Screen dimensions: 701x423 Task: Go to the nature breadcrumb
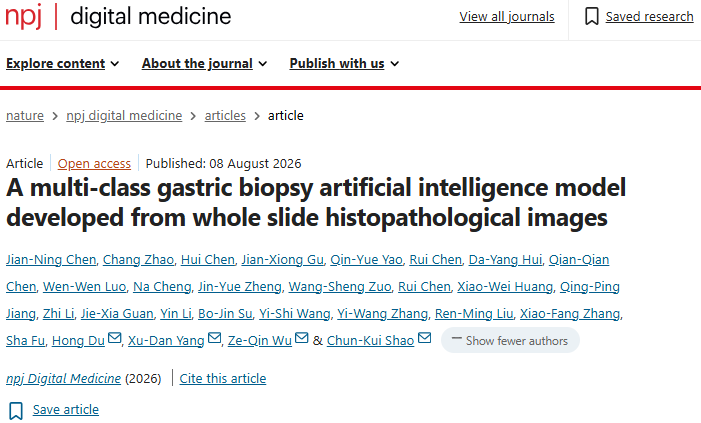click(25, 115)
